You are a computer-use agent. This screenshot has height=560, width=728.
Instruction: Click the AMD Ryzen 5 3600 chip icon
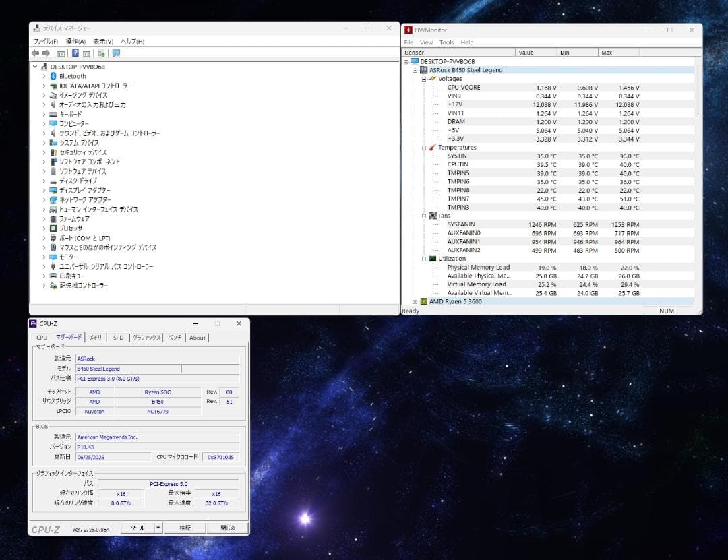pos(424,301)
